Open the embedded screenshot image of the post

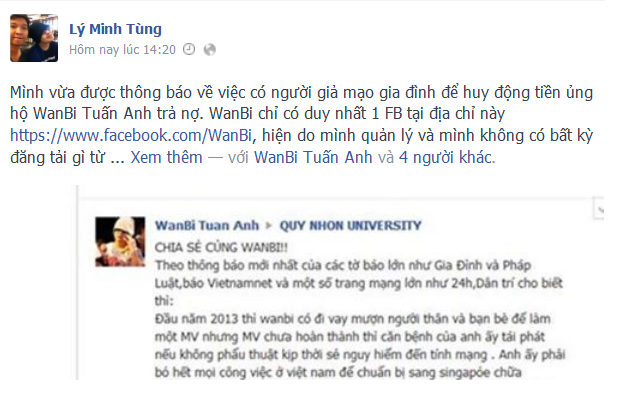[x=341, y=283]
